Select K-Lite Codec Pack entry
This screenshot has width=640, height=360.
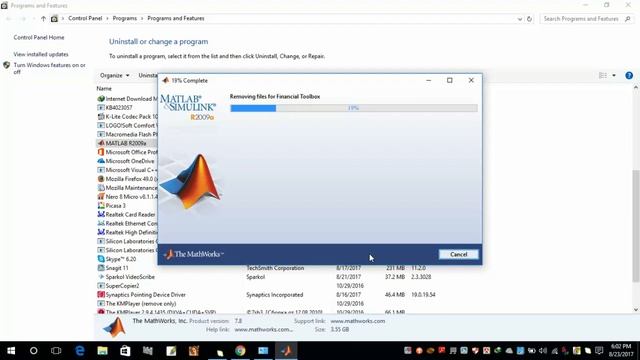click(127, 117)
